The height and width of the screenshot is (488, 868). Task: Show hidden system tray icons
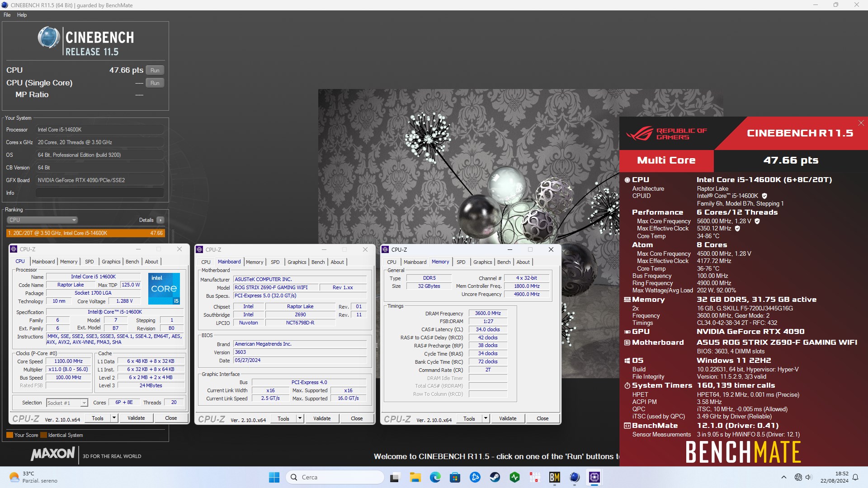coord(783,477)
